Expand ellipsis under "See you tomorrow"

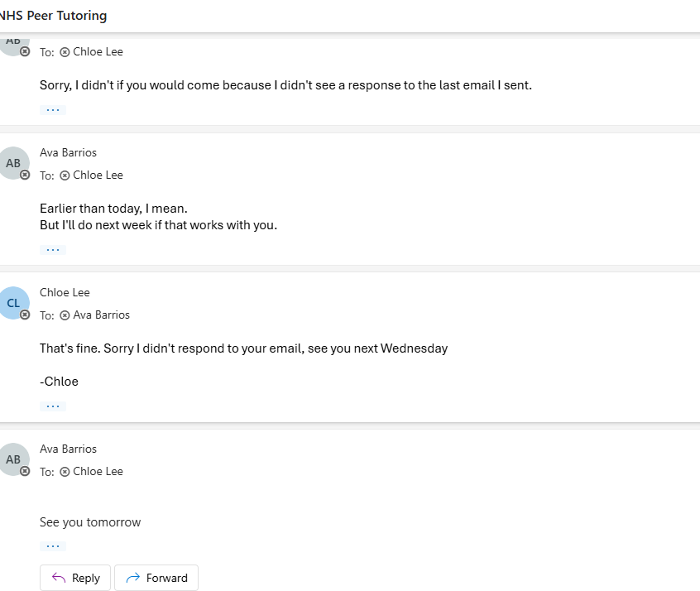pos(53,546)
